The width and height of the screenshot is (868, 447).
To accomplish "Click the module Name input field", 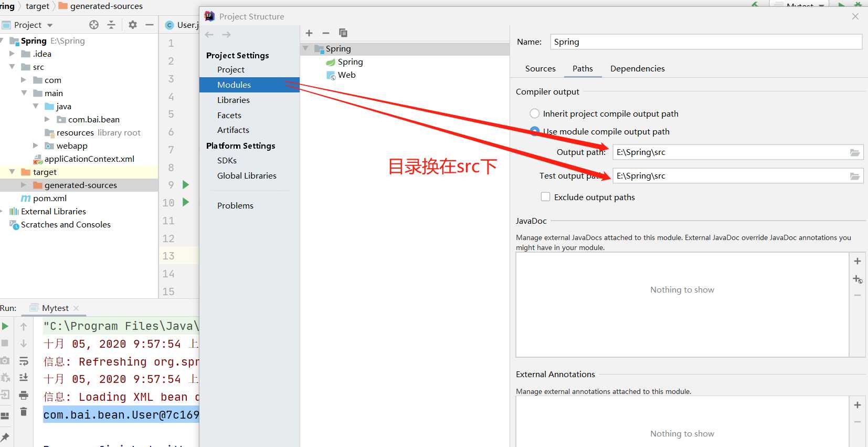I will tap(706, 42).
